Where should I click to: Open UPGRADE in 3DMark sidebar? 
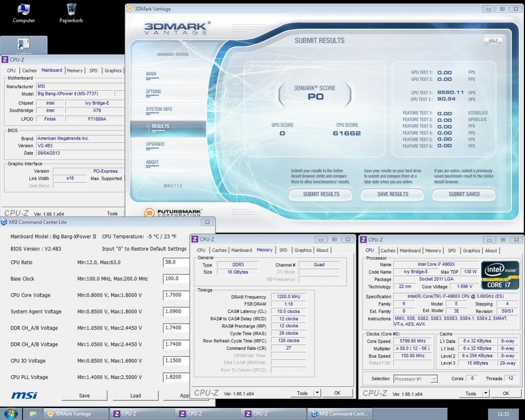(x=155, y=144)
